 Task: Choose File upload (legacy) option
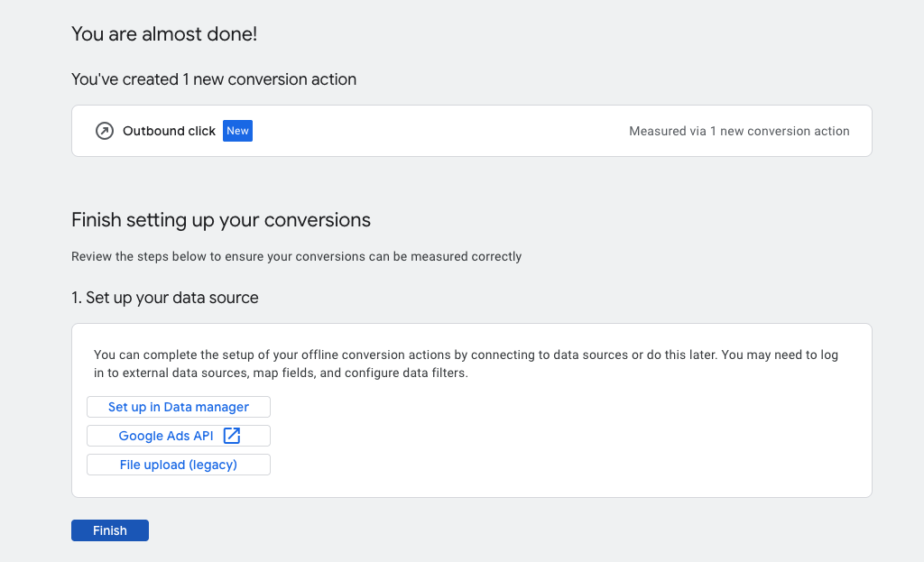pyautogui.click(x=179, y=465)
